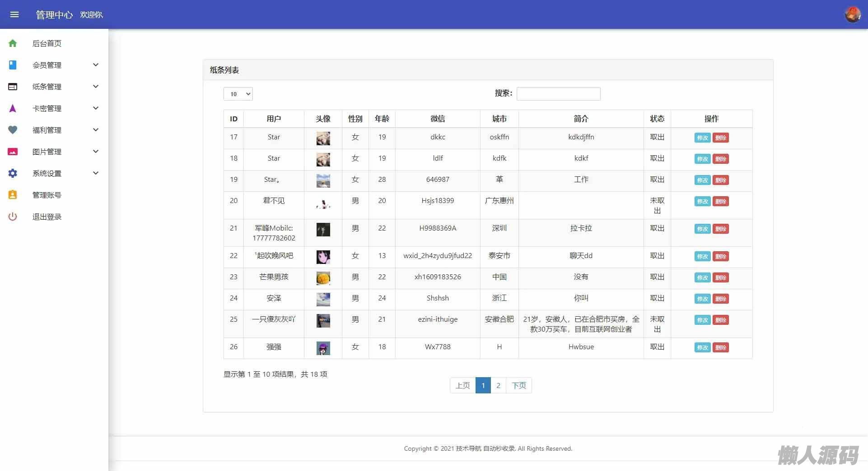Expand the 会员管理 chevron arrow
868x471 pixels.
96,65
